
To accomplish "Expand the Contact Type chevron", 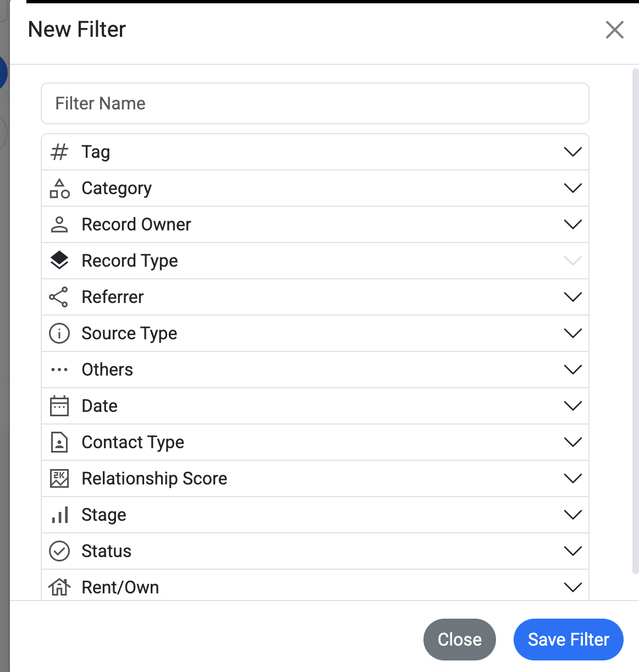I will pyautogui.click(x=573, y=442).
